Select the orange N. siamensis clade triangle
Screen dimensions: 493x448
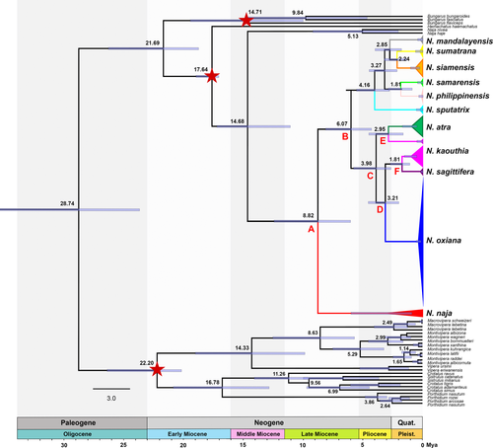pos(418,68)
